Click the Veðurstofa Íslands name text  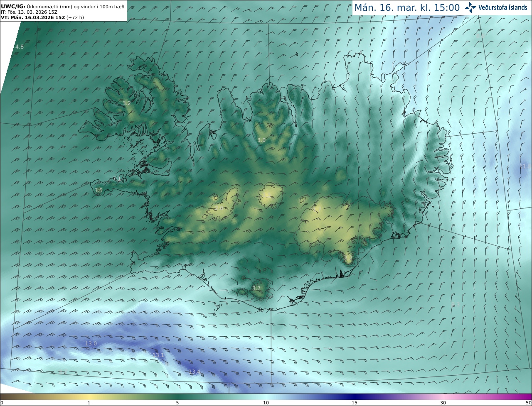(503, 7)
